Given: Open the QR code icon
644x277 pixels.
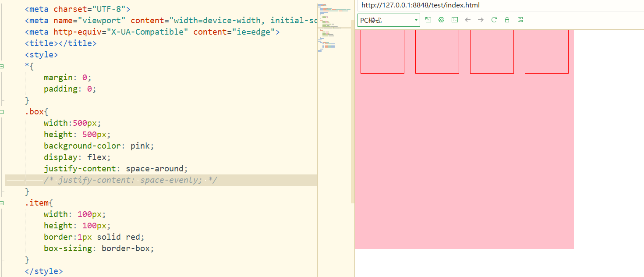Looking at the screenshot, I should (x=520, y=20).
